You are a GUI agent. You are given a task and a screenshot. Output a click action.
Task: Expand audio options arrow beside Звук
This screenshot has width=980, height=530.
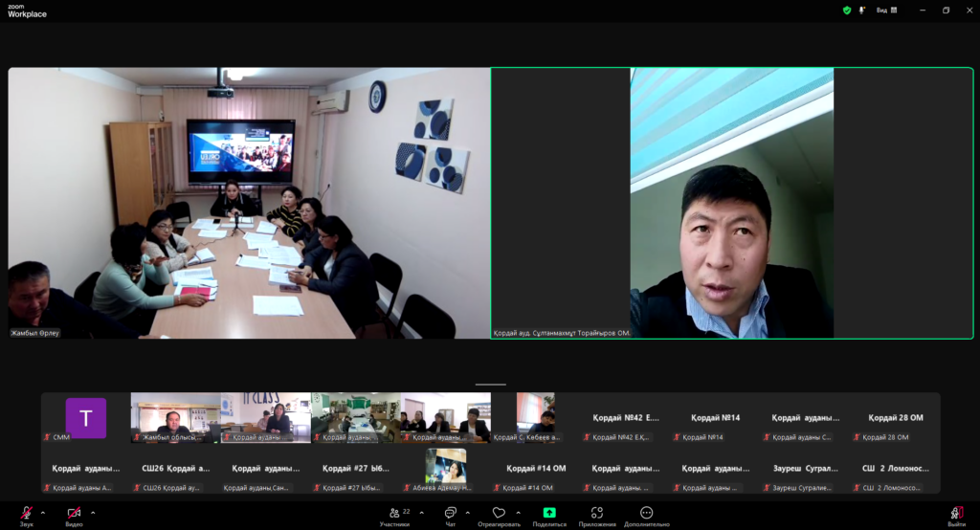45,512
